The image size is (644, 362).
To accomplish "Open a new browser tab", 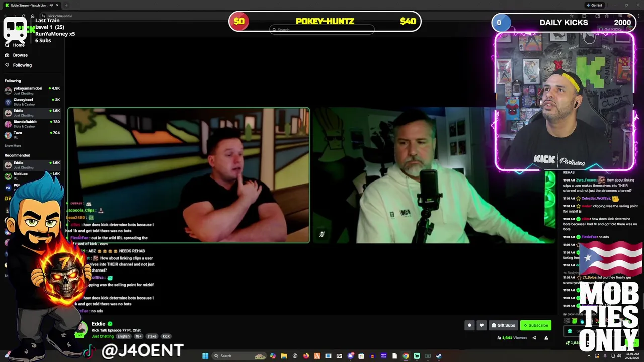I will [66, 5].
